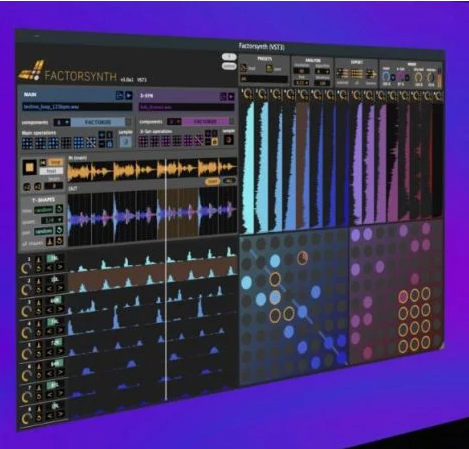Click component 5 reset circular icon
This screenshot has height=449, width=469.
38,355
